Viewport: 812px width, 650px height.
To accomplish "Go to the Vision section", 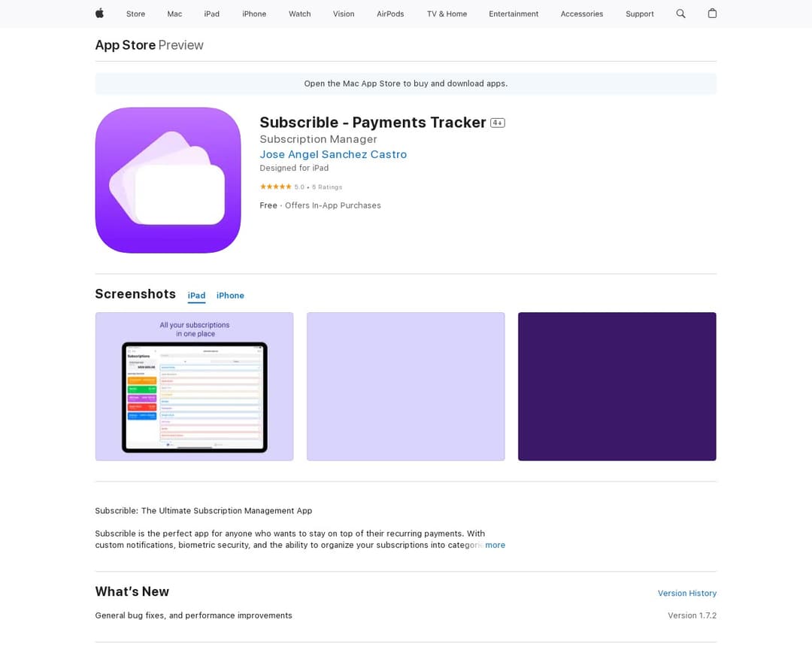I will pos(344,14).
